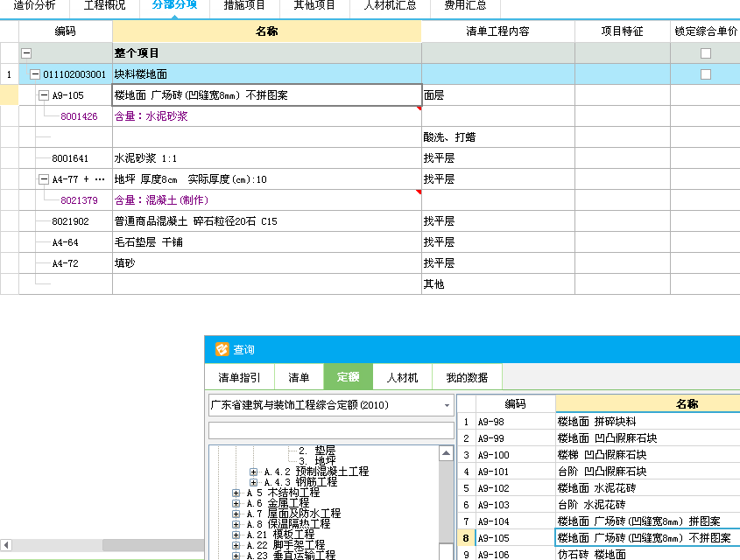Select result row A9-103 台阶 水泥花砖
Viewport: 740px width, 560px height.
598,504
